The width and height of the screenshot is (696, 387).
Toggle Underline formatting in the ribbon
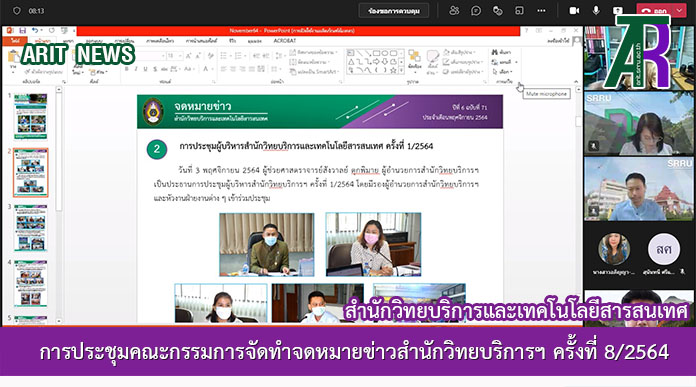145,69
